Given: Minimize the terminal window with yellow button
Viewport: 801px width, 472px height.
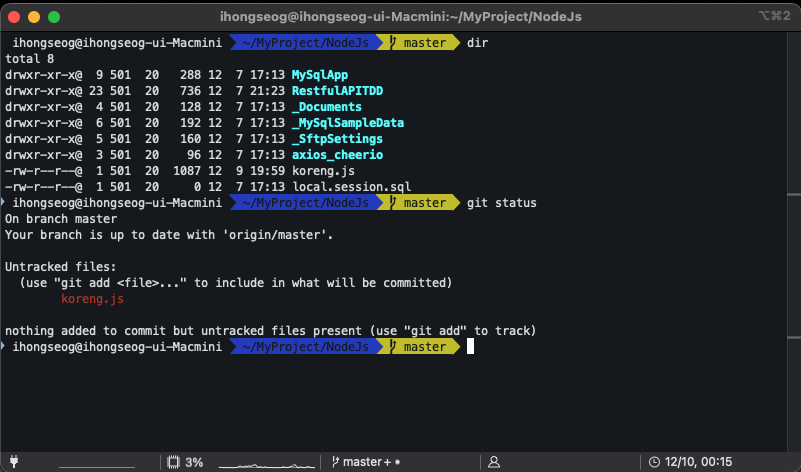Looking at the screenshot, I should [x=34, y=17].
